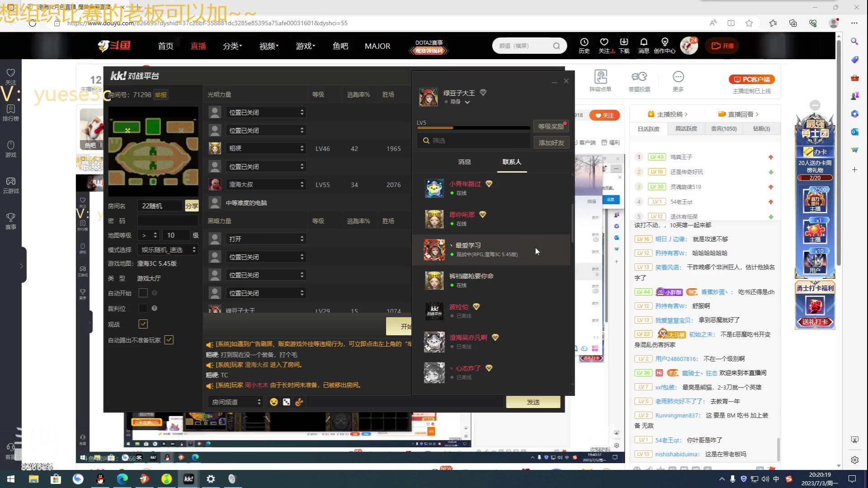
Task: Click browser favorites star icon
Action: coord(749,23)
